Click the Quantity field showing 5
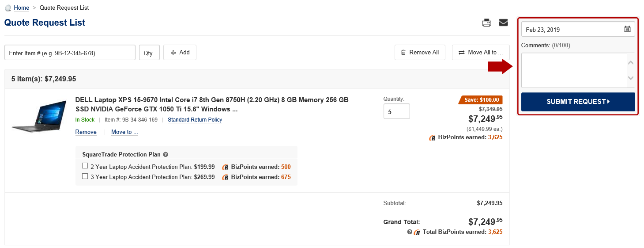The width and height of the screenshot is (644, 248). click(397, 111)
